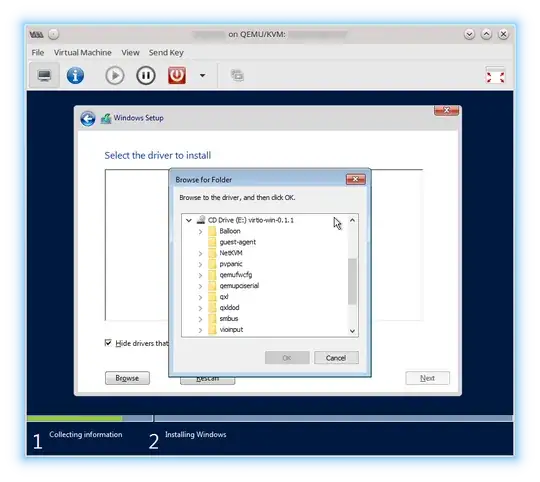Open the Virtual Machine menu
The width and height of the screenshot is (540, 482).
tap(83, 53)
